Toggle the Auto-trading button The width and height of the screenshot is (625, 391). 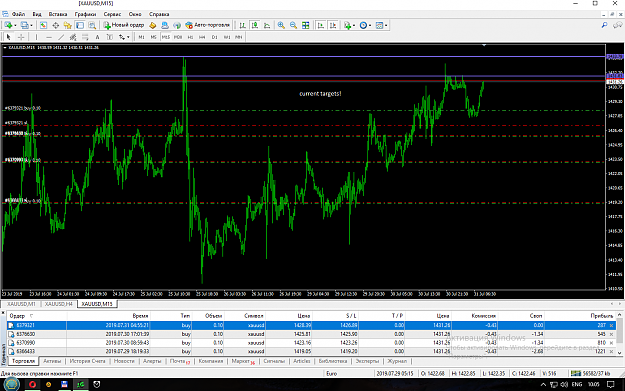click(208, 25)
